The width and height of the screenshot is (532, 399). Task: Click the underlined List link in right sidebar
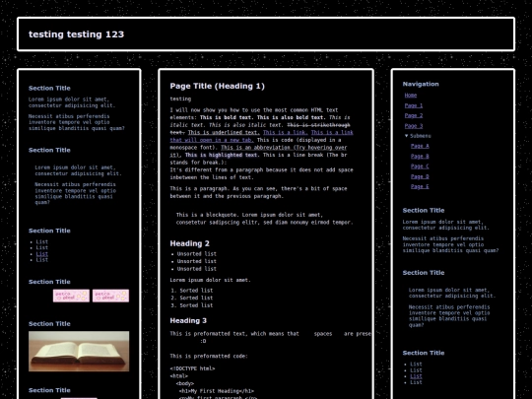pyautogui.click(x=417, y=376)
